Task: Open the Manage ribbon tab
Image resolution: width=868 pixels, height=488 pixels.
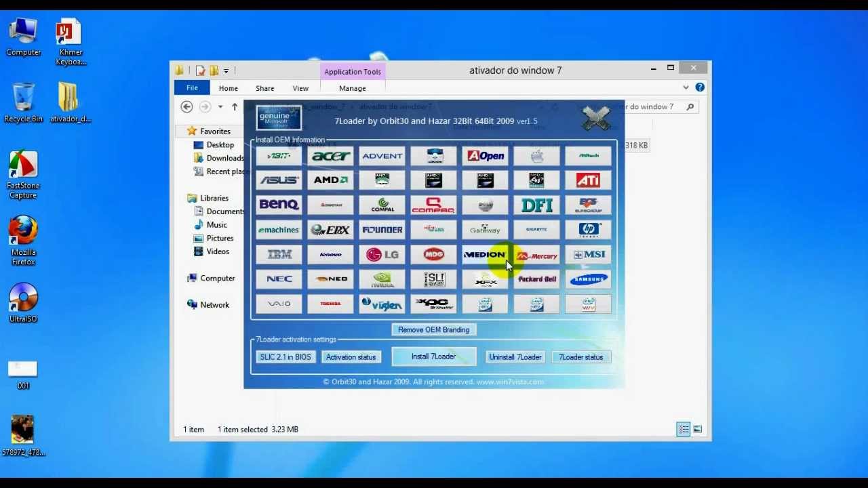Action: pyautogui.click(x=353, y=88)
